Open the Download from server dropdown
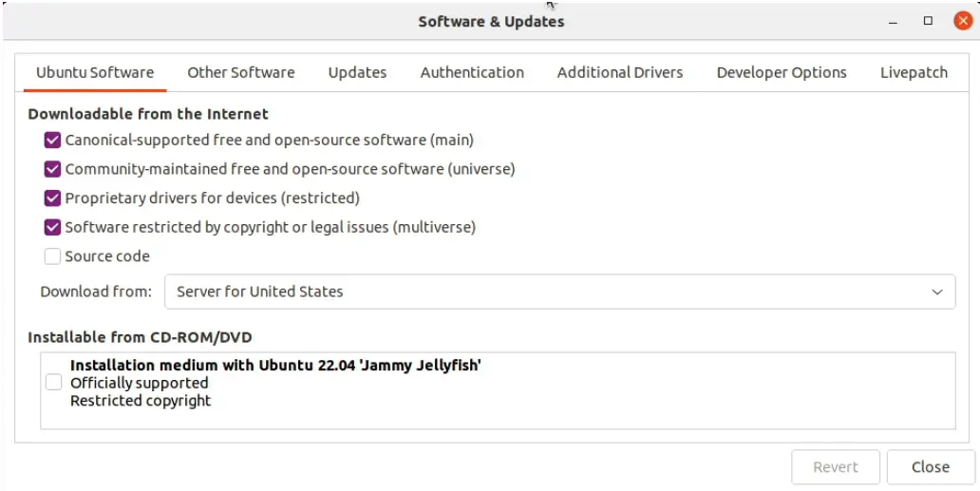 click(x=559, y=293)
